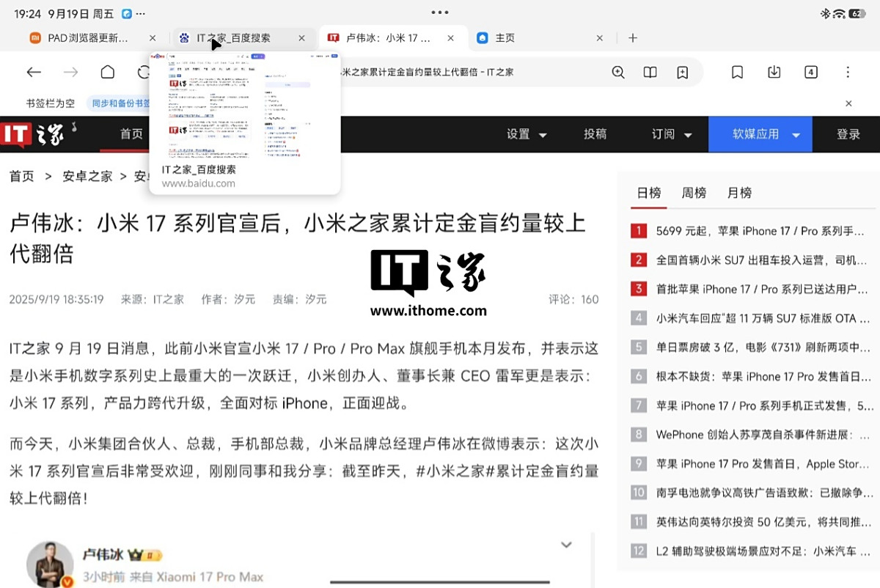Expand the 订阅 dropdown
The width and height of the screenshot is (880, 588).
(672, 134)
